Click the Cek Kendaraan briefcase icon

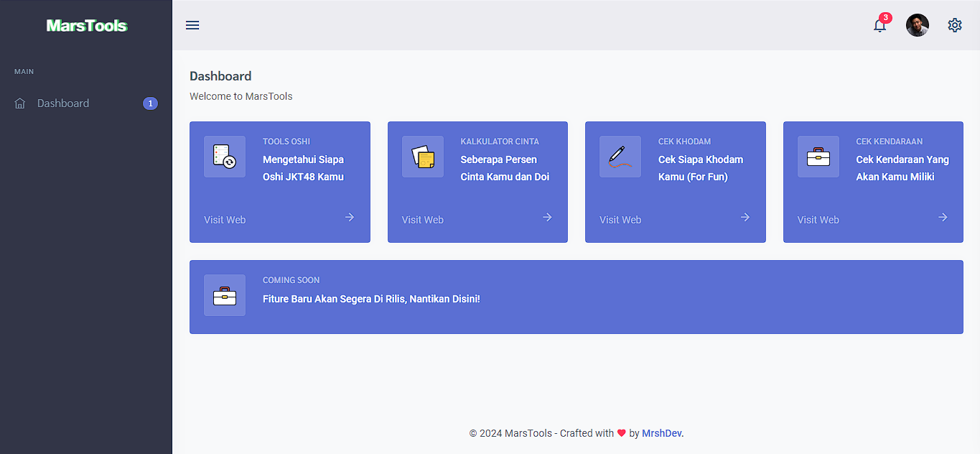pos(818,157)
